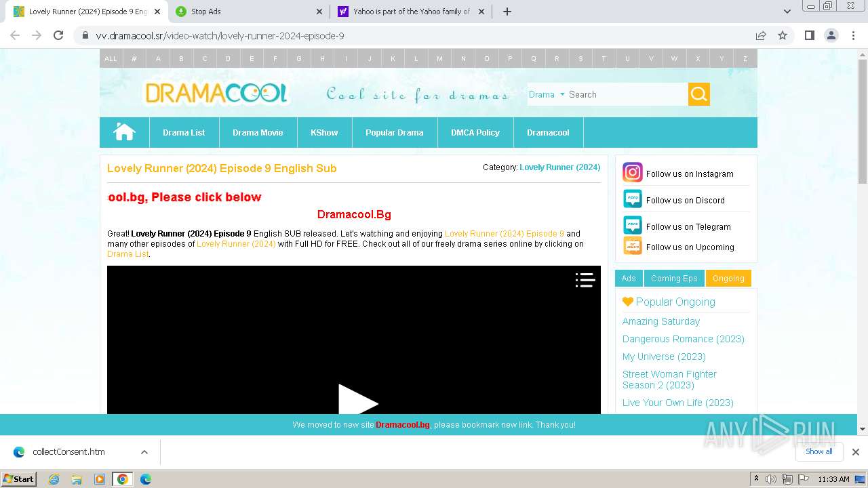Image resolution: width=868 pixels, height=488 pixels.
Task: Filter dramas by letter Z
Action: 745,58
